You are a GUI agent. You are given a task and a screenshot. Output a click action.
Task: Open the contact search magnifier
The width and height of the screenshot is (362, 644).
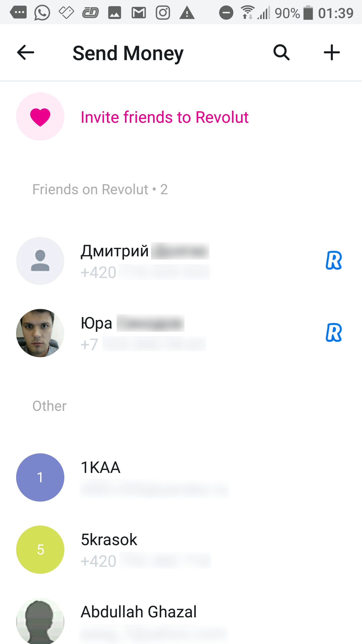(281, 52)
